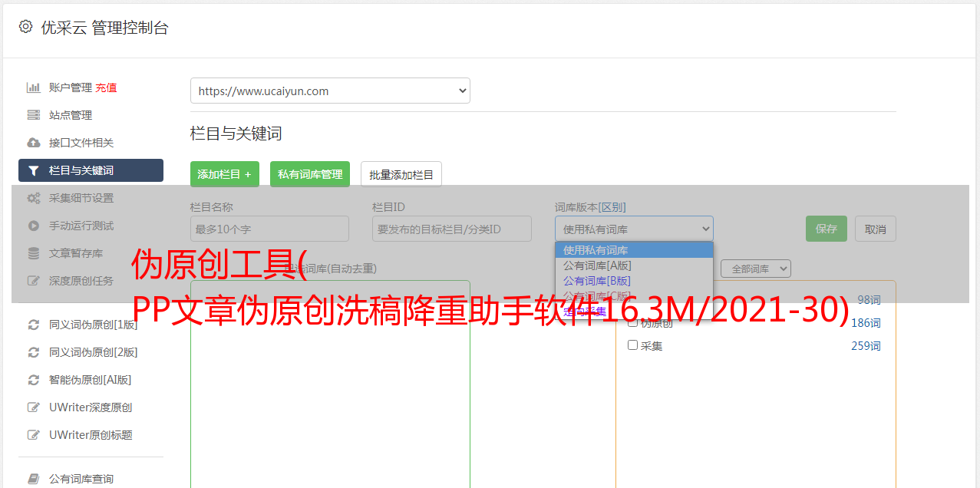Click the play circle icon for 手动运行测试

[34, 226]
